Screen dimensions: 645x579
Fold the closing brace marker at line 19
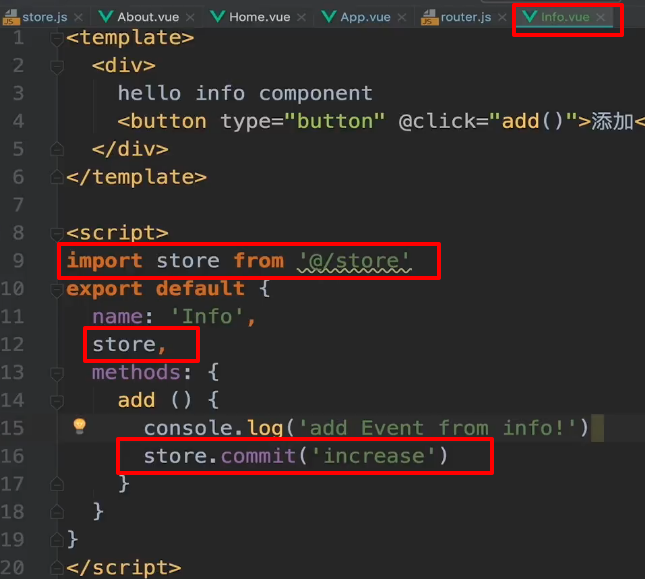tap(57, 540)
